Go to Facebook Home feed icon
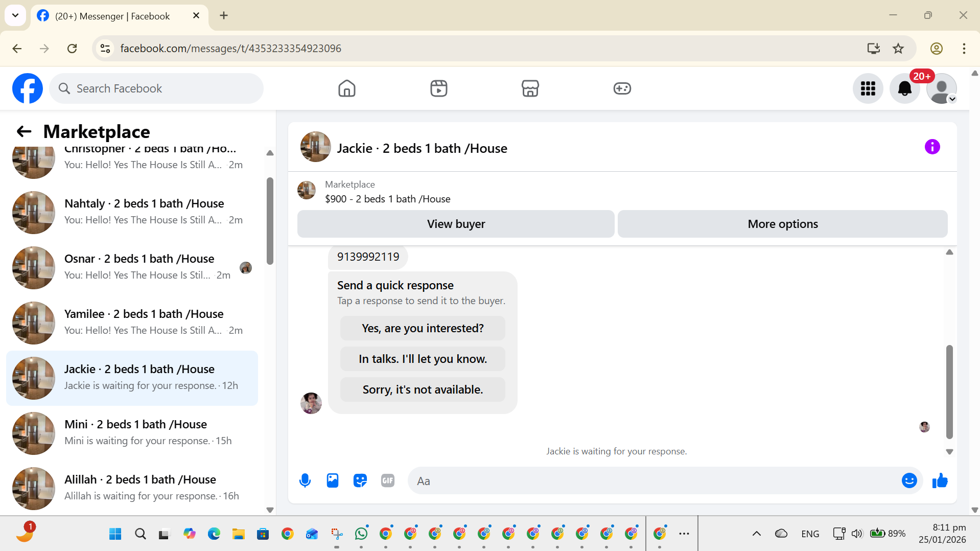Viewport: 980px width, 551px height. pyautogui.click(x=346, y=88)
